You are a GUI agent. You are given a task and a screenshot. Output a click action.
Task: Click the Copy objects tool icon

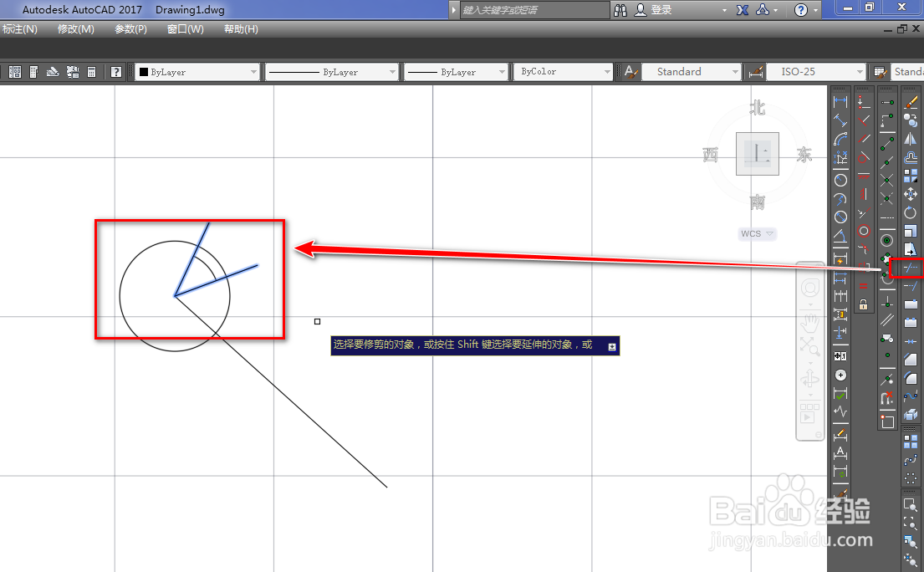pyautogui.click(x=911, y=120)
